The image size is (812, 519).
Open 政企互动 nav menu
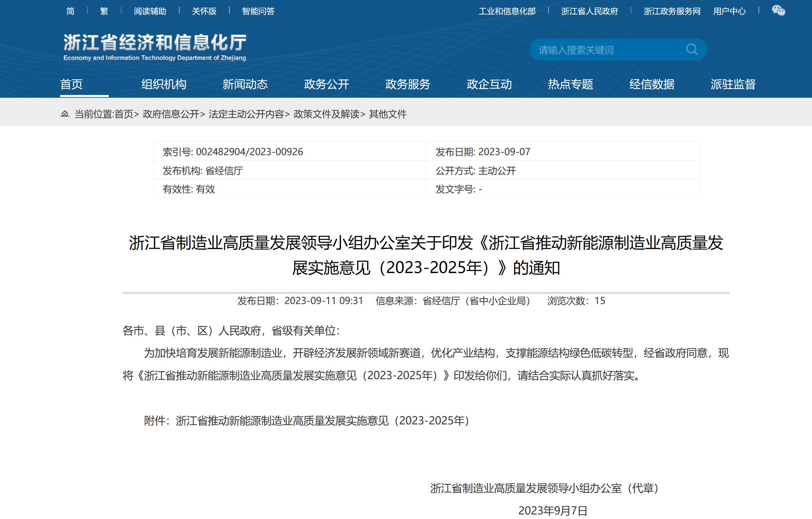(x=489, y=84)
